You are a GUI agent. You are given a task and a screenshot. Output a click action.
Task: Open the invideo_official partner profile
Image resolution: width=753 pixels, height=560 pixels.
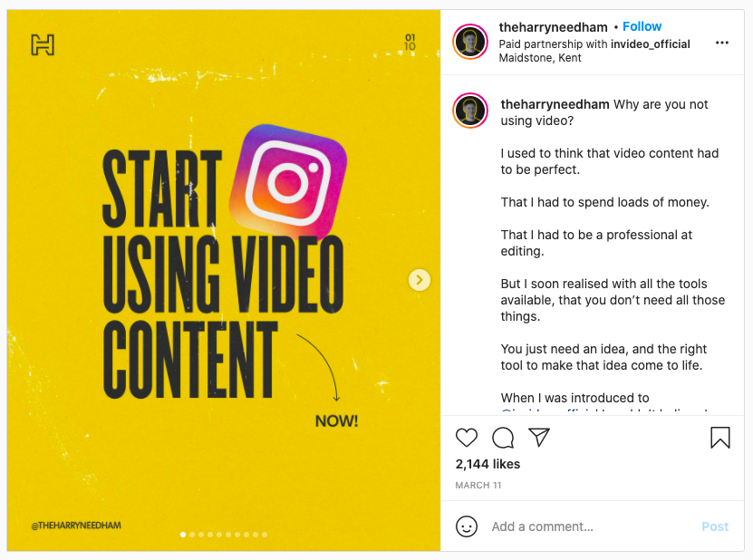651,44
